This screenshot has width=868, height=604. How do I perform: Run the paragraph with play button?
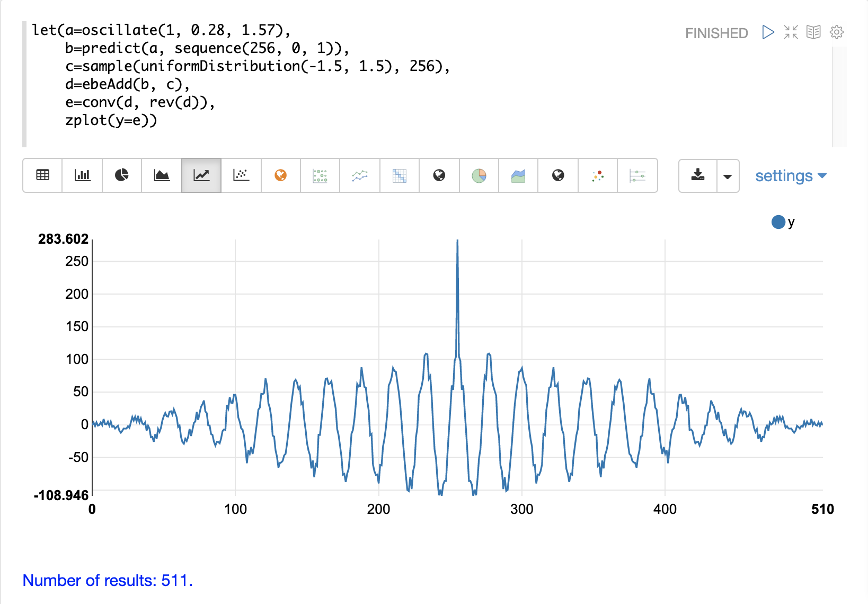[x=768, y=32]
